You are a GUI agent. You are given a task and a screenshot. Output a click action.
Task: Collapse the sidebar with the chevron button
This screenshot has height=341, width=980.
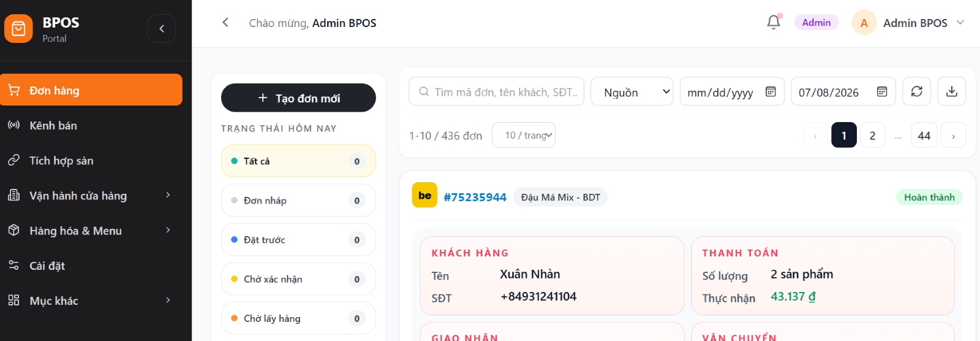tap(162, 28)
